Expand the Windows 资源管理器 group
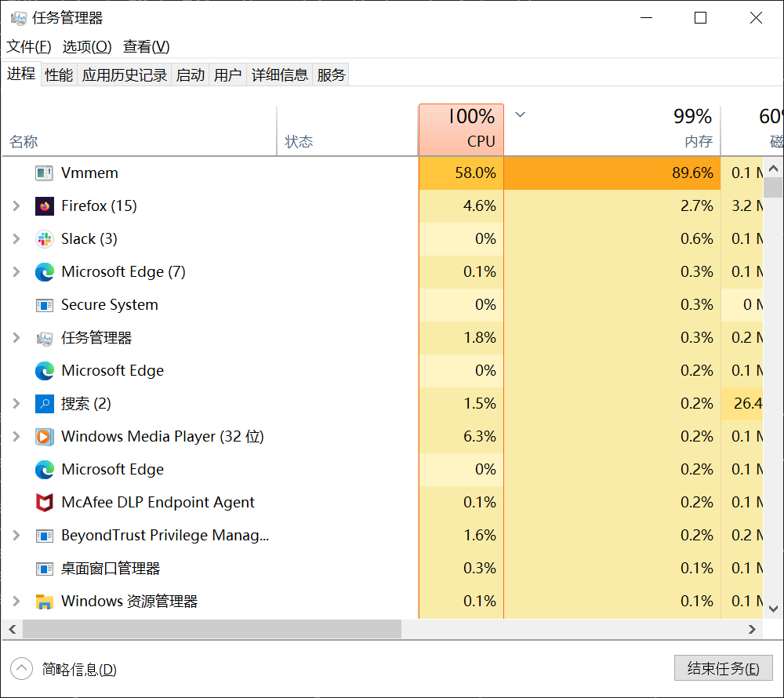This screenshot has width=784, height=698. 16,602
